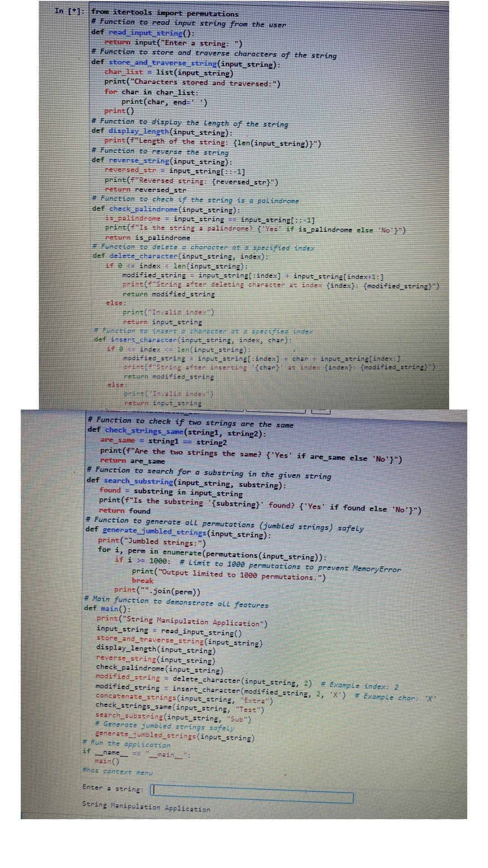The image size is (488, 868).
Task: Click the 'String Manipulation Application' output text
Action: coord(146,807)
